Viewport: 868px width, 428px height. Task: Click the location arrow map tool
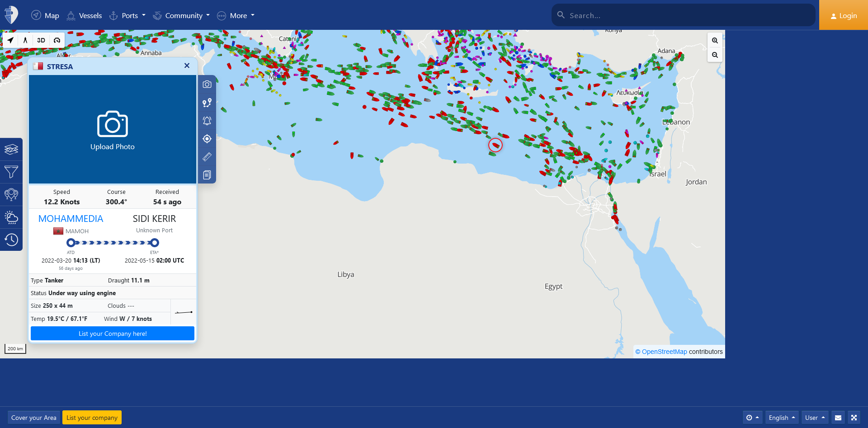coord(10,40)
